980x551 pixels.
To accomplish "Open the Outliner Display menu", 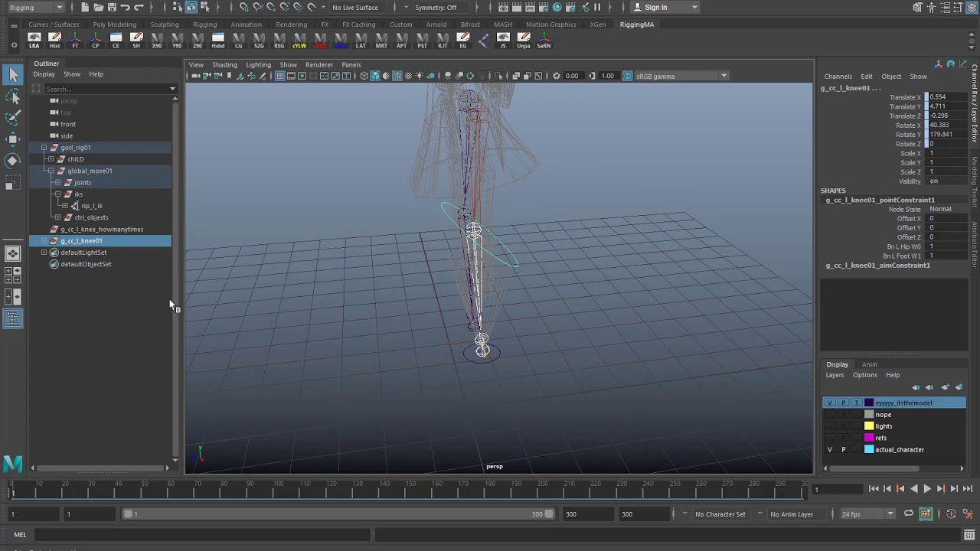I will click(x=44, y=74).
